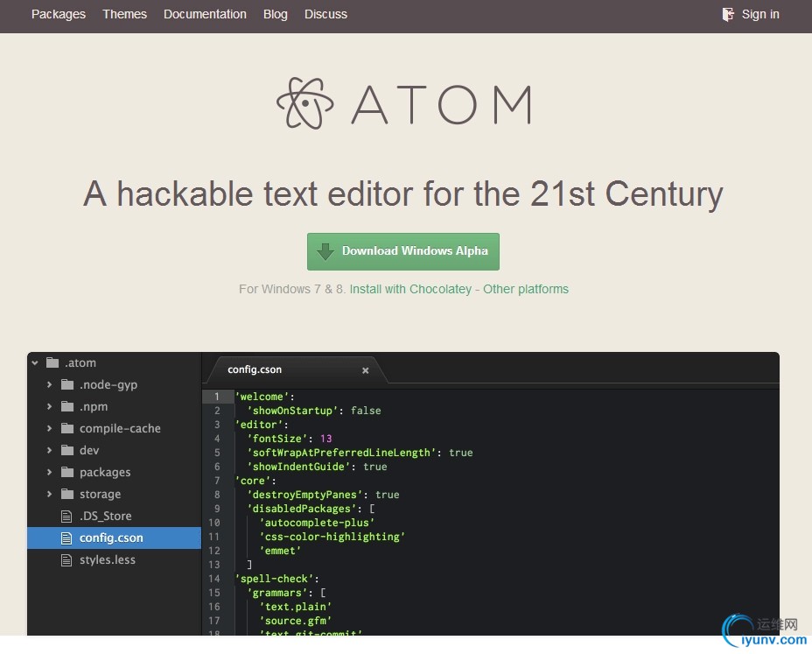The image size is (812, 654).
Task: Click 'emmet' entry in editor
Action: [x=280, y=551]
